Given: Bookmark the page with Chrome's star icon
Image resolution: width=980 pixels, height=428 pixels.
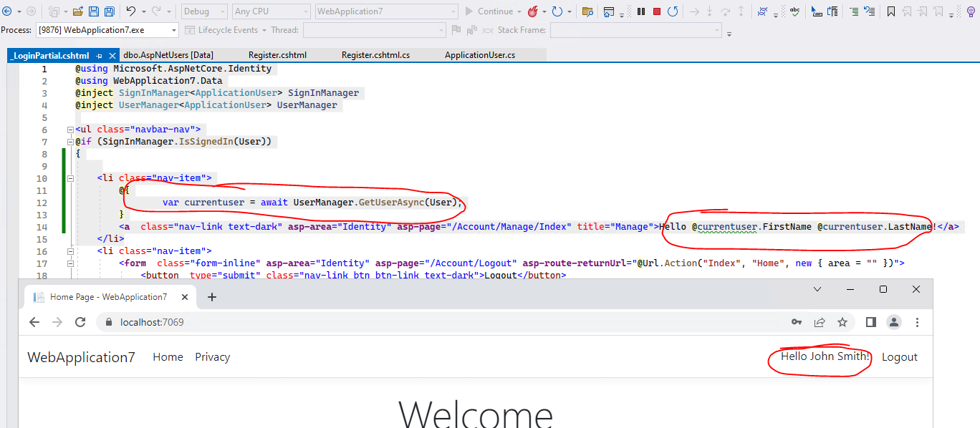Looking at the screenshot, I should pyautogui.click(x=842, y=322).
